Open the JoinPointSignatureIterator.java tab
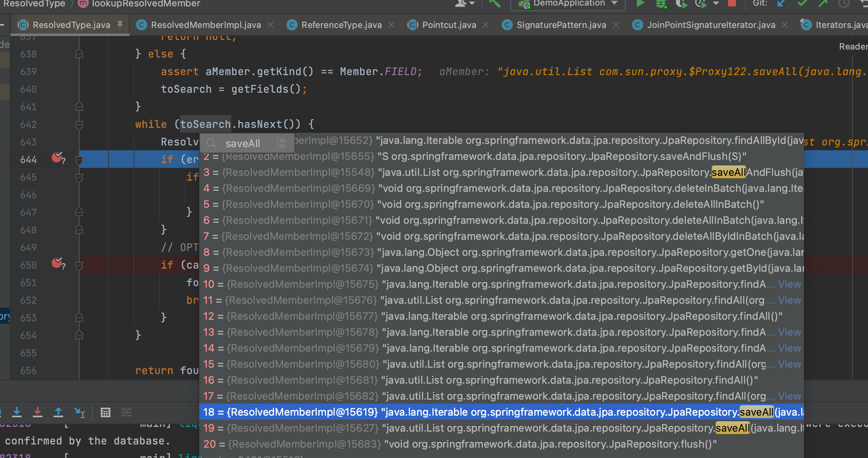 tap(711, 25)
